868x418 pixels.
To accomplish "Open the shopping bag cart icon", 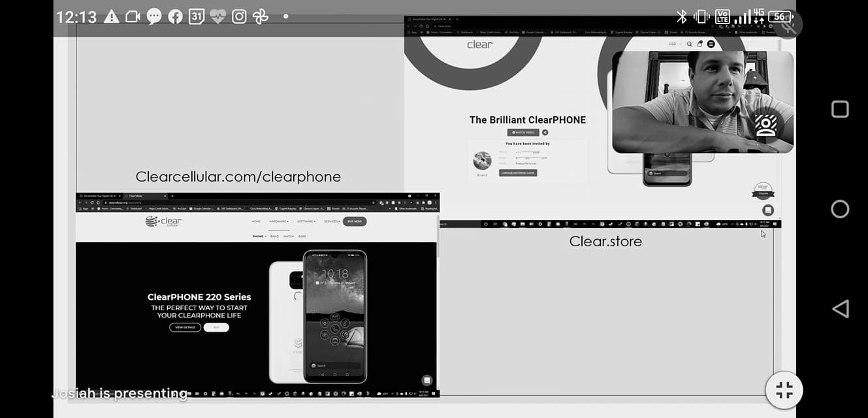I will coord(700,44).
